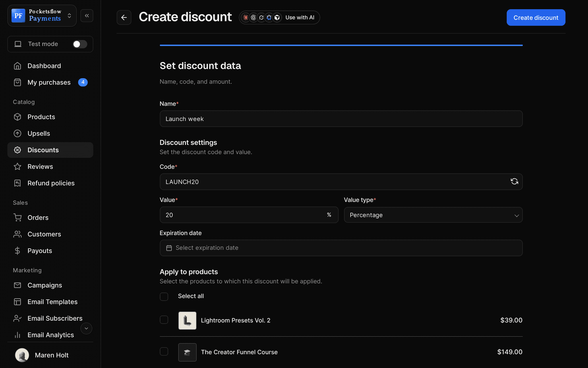Click the Use with AI label
This screenshot has width=588, height=368.
tap(300, 18)
